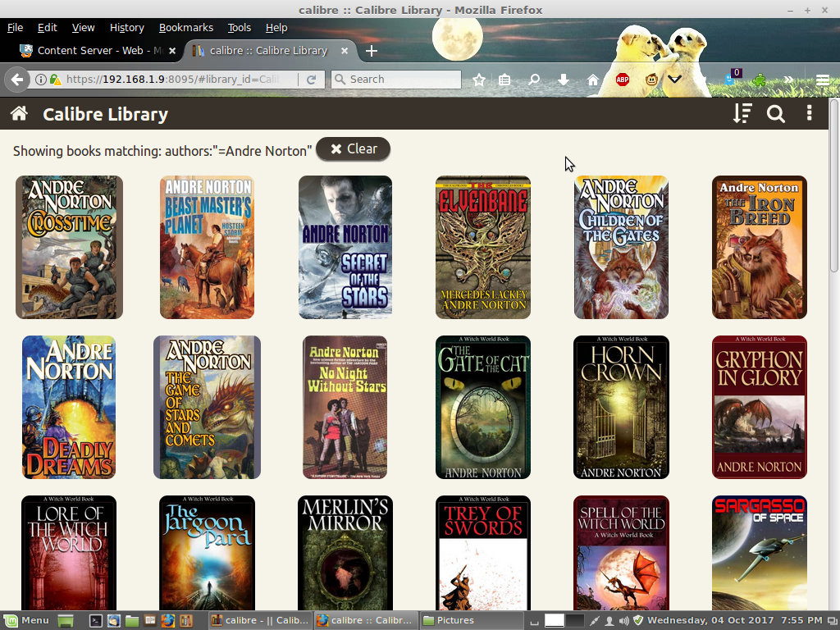This screenshot has height=630, width=840.
Task: Open the Calibre Library search icon
Action: (x=776, y=113)
